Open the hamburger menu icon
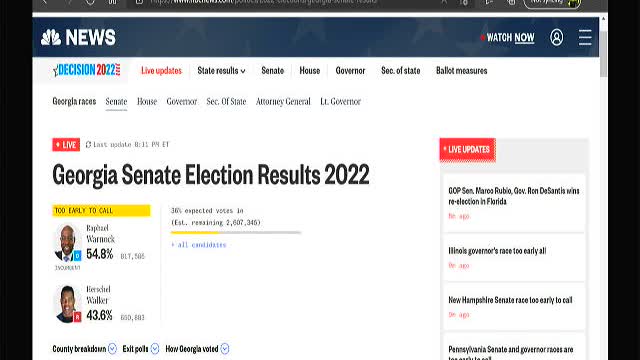 (585, 37)
